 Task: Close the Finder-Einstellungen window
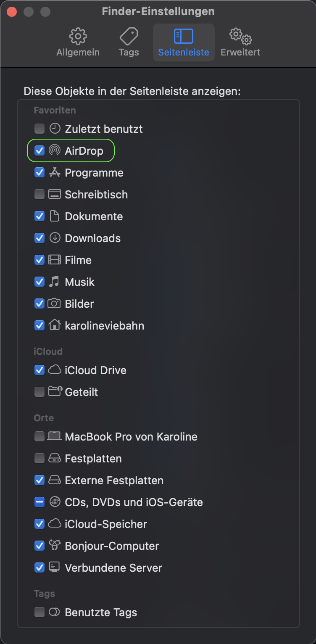[x=12, y=11]
